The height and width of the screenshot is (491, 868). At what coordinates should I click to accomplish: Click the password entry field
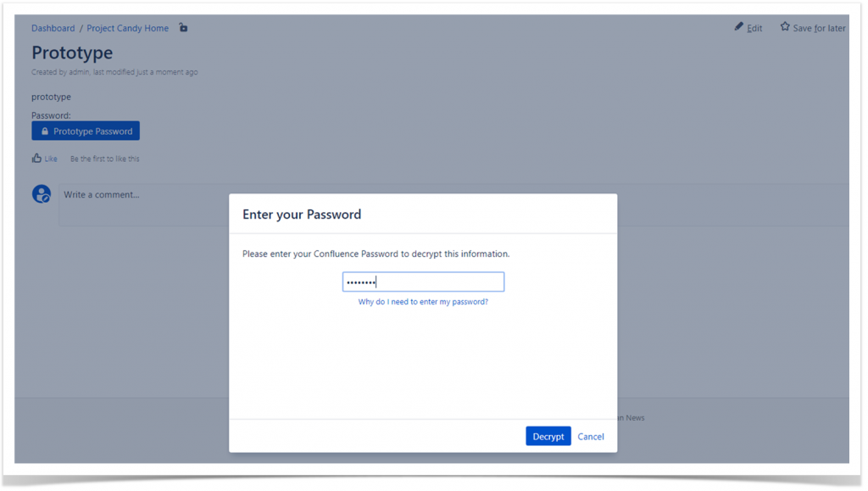point(423,281)
